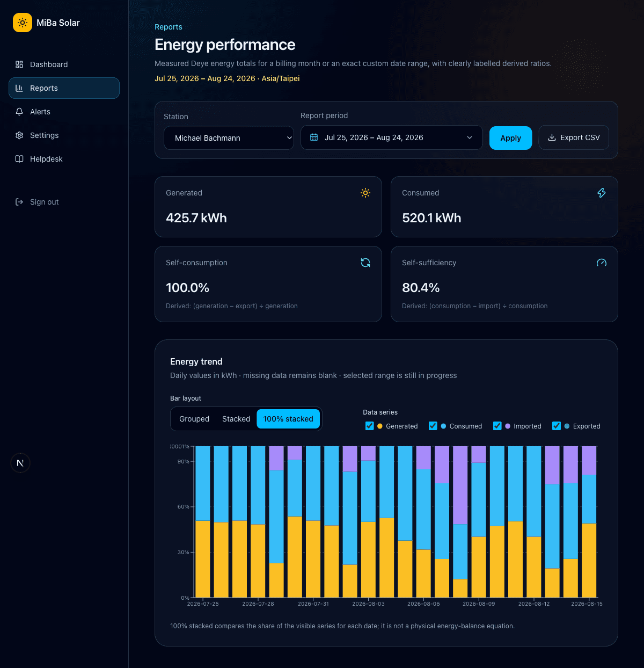Click the Export CSV button
This screenshot has width=644, height=668.
tap(574, 137)
